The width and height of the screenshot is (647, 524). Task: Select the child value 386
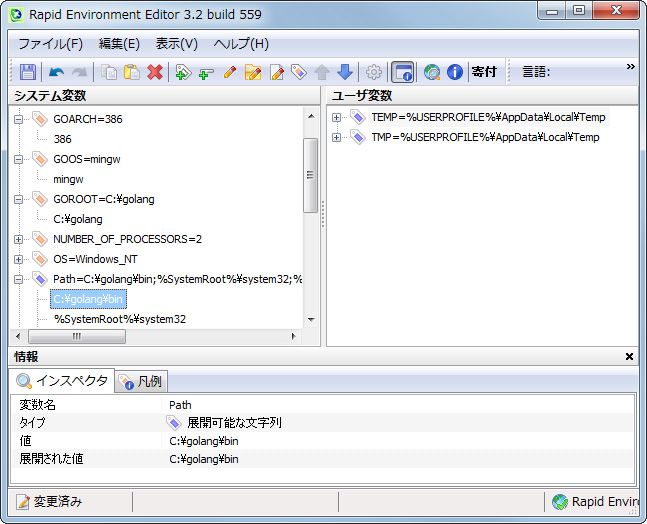[x=62, y=139]
